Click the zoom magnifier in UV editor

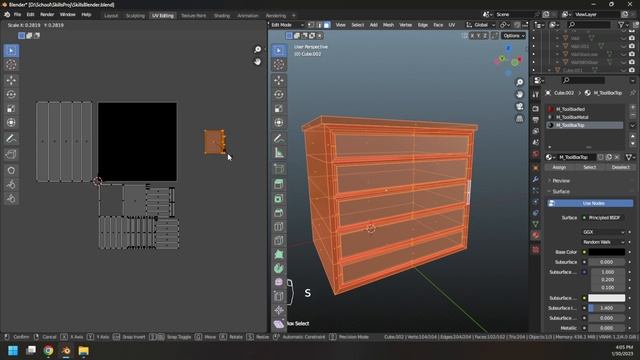(x=258, y=49)
